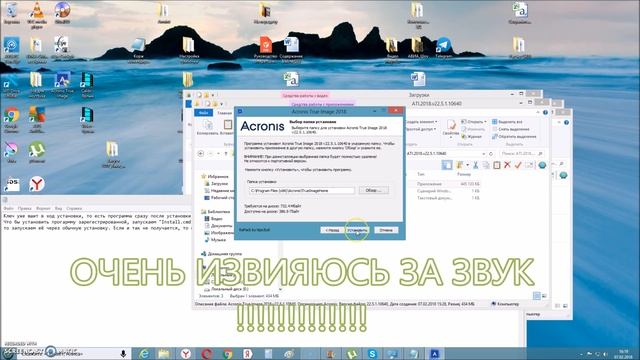Image resolution: width=640 pixels, height=360 pixels.
Task: Click the Format menu in Notepad
Action: (43, 208)
